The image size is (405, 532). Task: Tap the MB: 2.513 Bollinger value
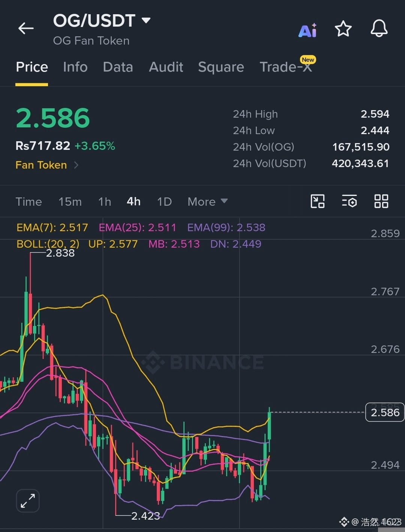pos(174,244)
